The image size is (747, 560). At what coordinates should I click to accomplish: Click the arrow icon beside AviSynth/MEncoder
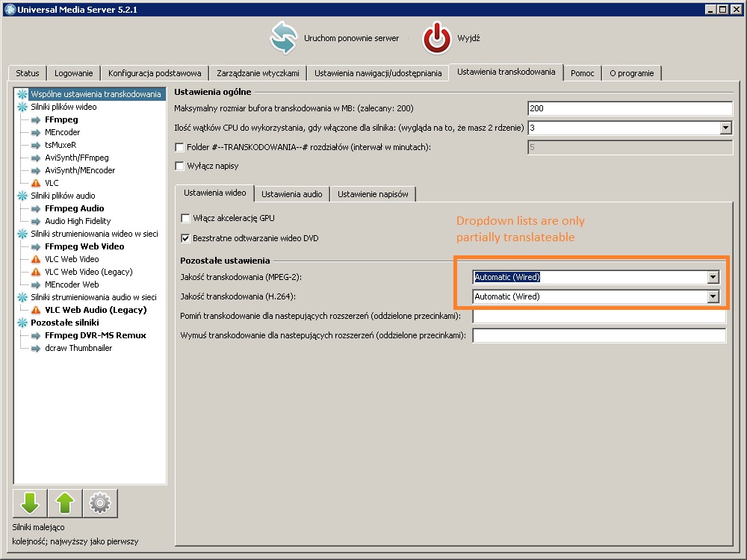tap(36, 170)
